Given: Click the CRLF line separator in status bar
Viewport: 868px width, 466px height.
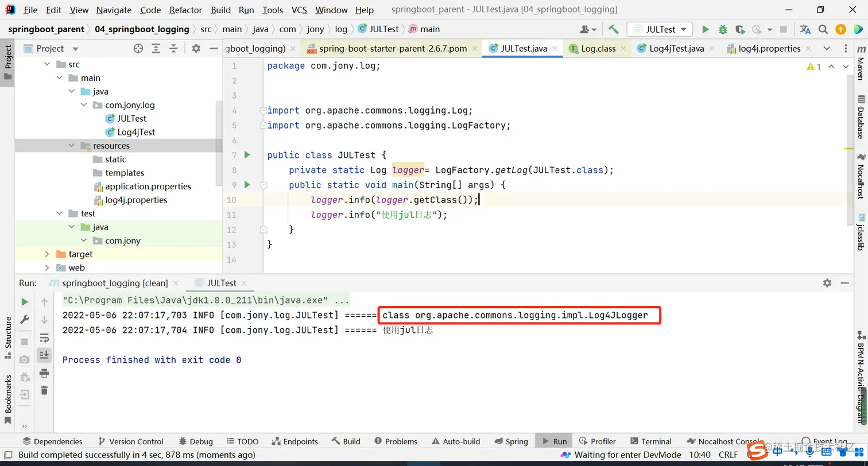Looking at the screenshot, I should 728,455.
